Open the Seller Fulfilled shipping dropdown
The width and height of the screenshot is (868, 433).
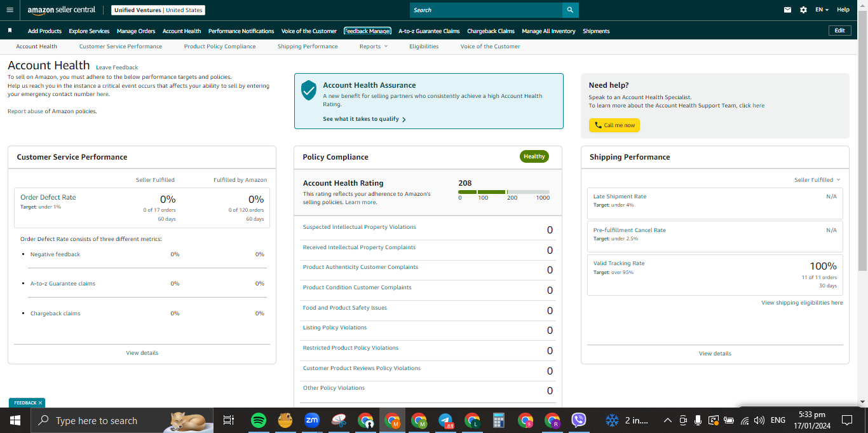tap(817, 180)
